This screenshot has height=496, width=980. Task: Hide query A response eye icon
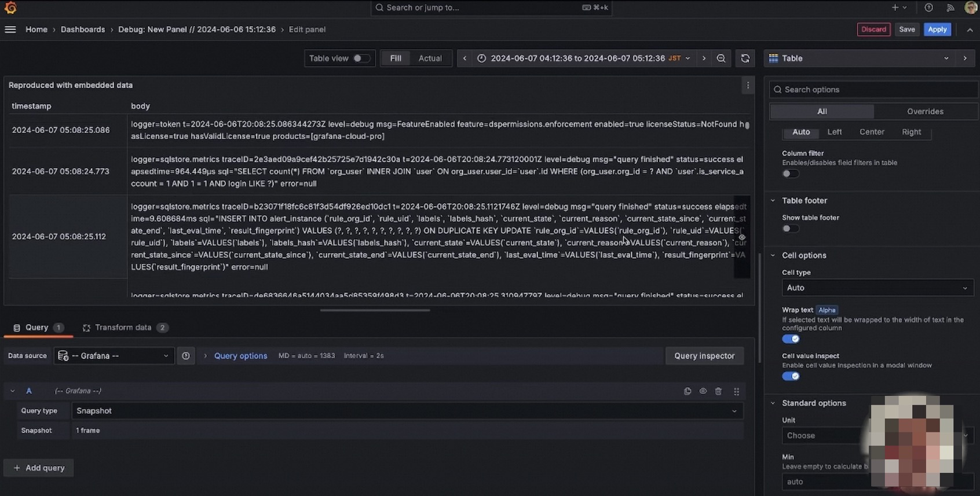point(703,391)
